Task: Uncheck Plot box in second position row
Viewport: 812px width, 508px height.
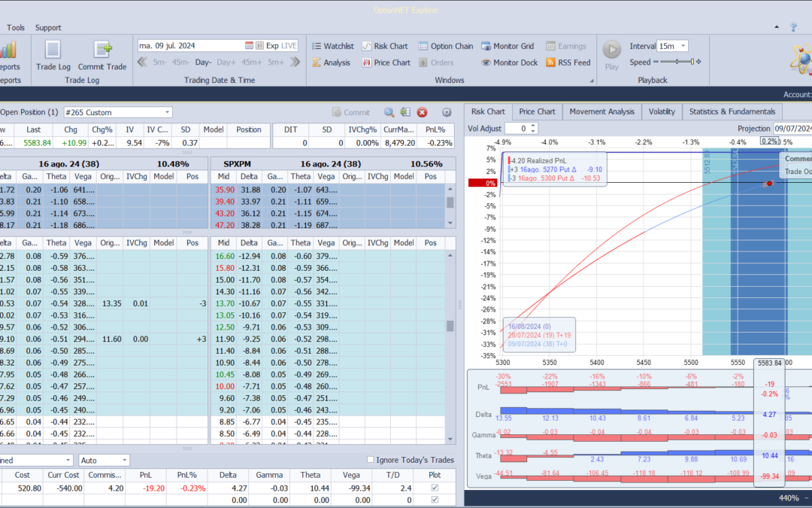Action: [x=435, y=500]
